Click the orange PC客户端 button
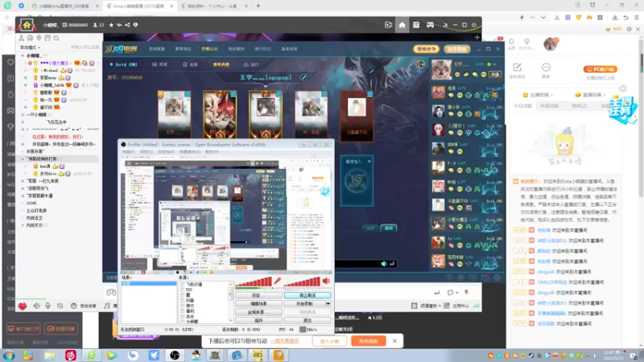The width and height of the screenshot is (644, 362). [x=600, y=69]
